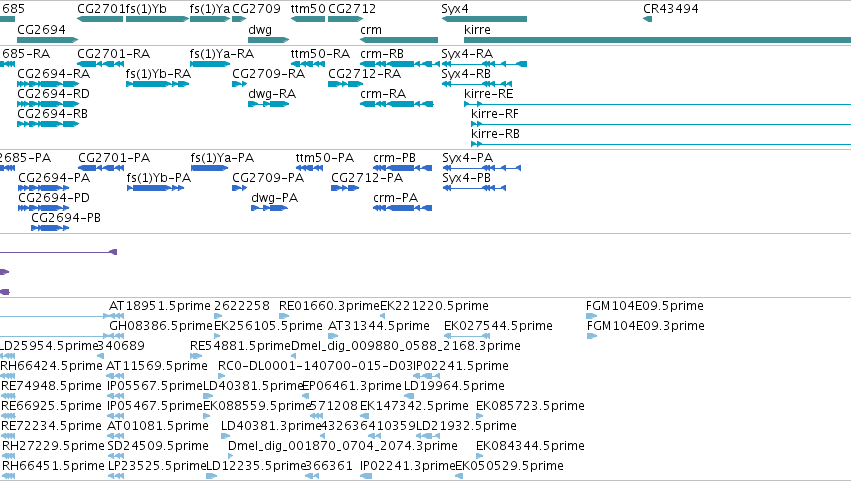Click protein Syx4-PA
851x481 pixels.
482,168
